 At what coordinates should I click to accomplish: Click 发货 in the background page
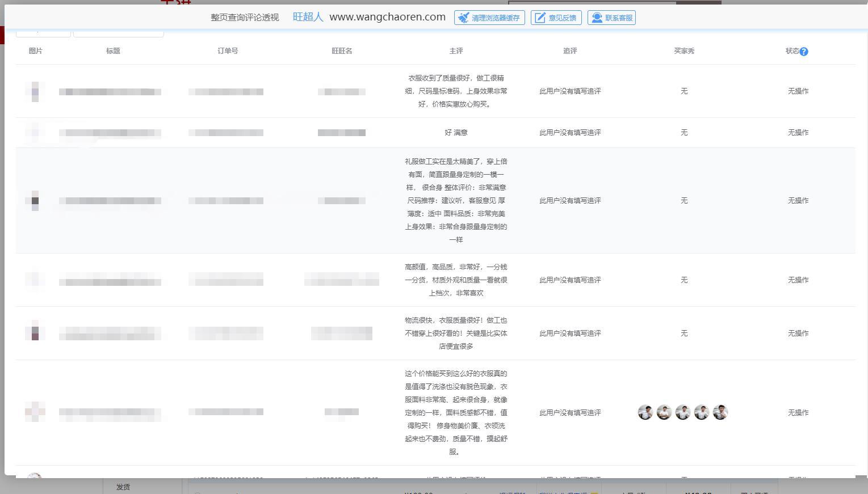pos(123,487)
